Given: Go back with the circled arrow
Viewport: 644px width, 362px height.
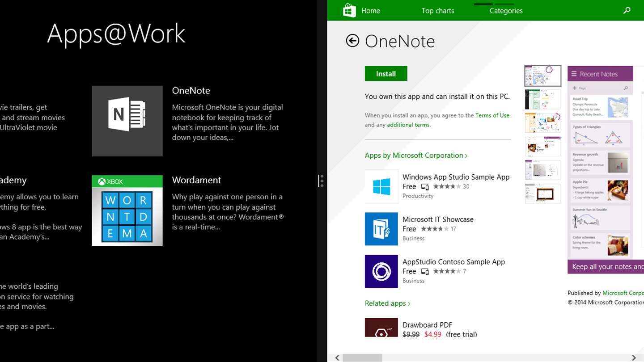Looking at the screenshot, I should 352,41.
